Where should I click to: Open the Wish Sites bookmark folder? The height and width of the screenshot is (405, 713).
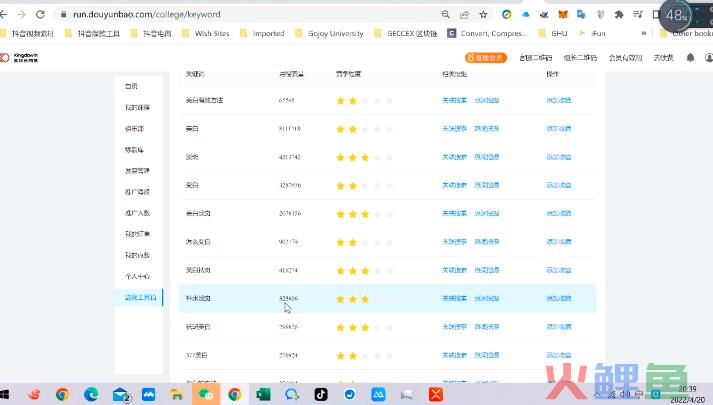point(206,33)
